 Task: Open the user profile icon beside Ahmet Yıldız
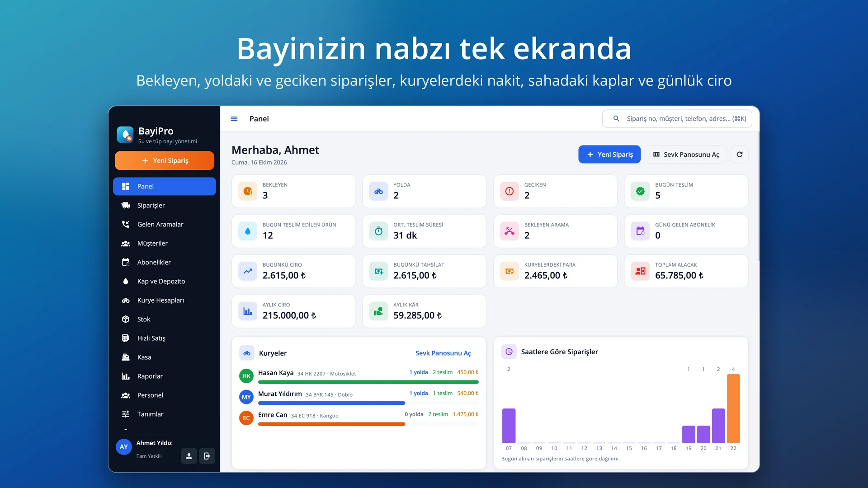[x=189, y=456]
